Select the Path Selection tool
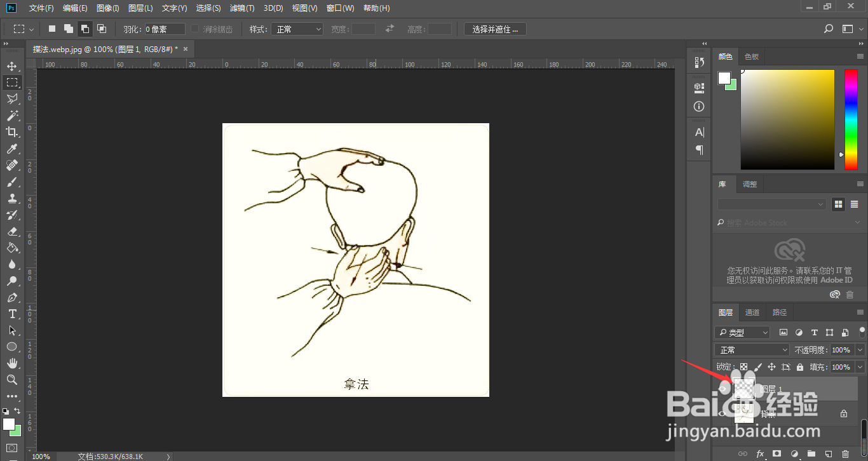 pos(12,330)
